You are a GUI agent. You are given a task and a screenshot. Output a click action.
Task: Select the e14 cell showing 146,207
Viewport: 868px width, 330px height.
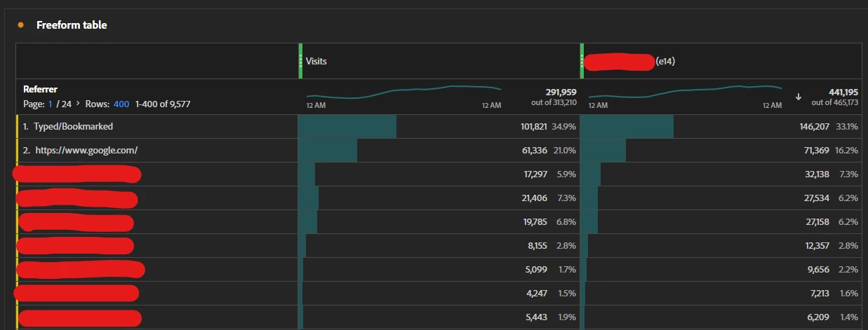pyautogui.click(x=721, y=127)
